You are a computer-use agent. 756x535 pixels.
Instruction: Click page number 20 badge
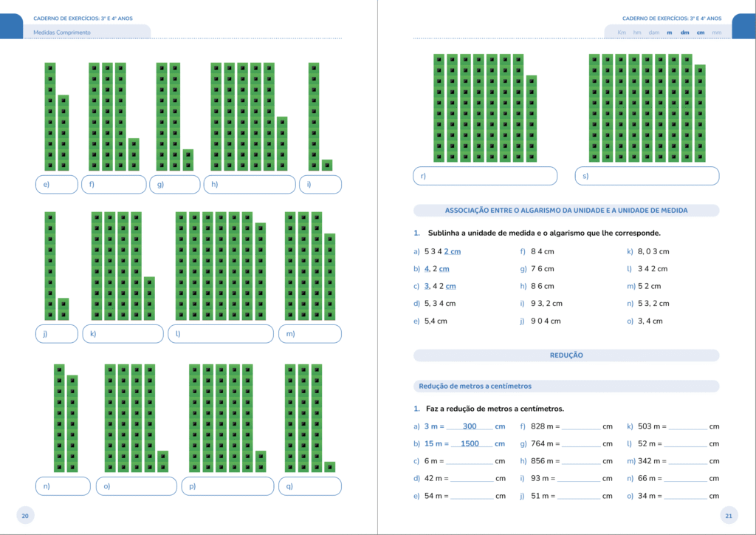(x=25, y=516)
